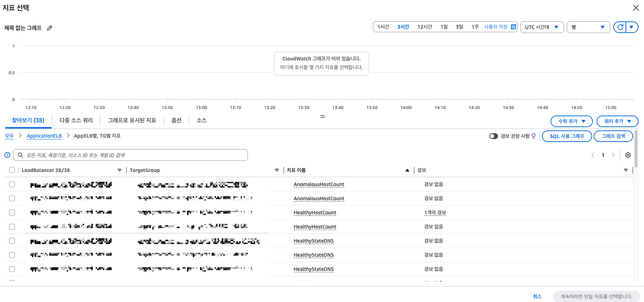Screen dimensions: 644x302
Task: Open the custom time range calendar icon
Action: coord(514,27)
